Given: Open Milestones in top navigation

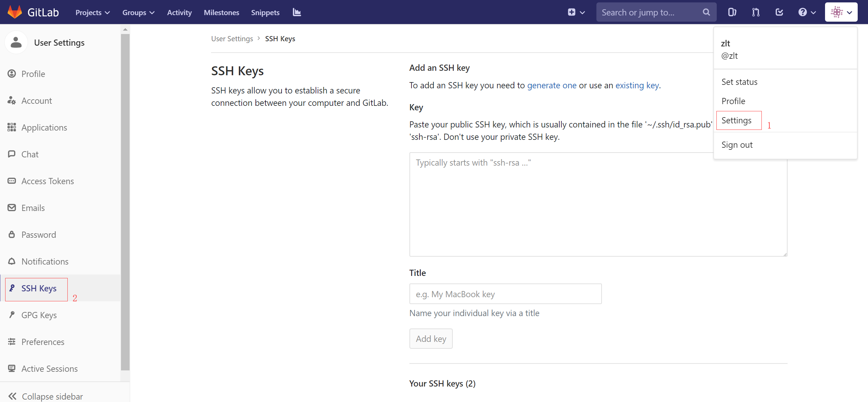Looking at the screenshot, I should (x=221, y=12).
